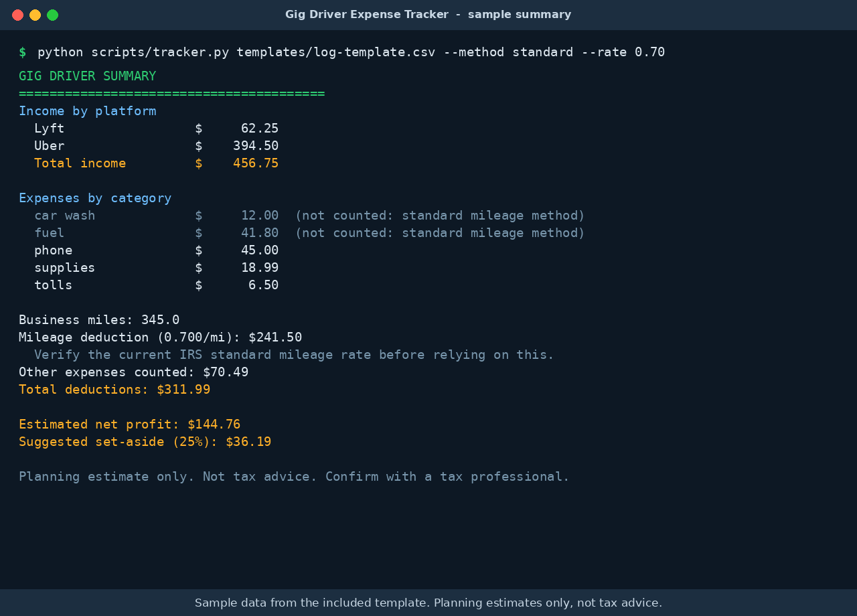Image resolution: width=857 pixels, height=616 pixels.
Task: Click the 'Total deductions: $311.99' line
Action: 114,390
